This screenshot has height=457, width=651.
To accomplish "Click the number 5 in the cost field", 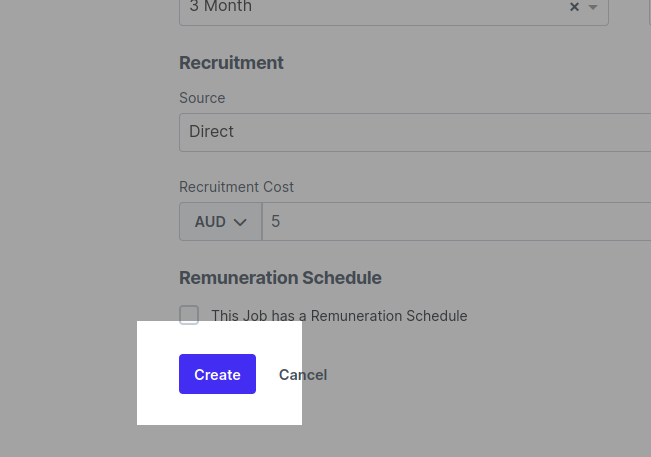I will (276, 221).
